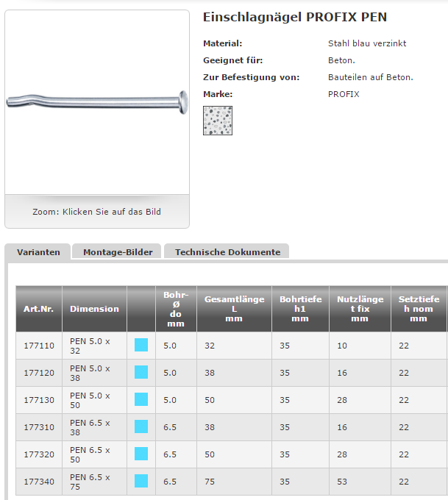This screenshot has height=500, width=448.
Task: Click the nail product image
Action: click(97, 101)
